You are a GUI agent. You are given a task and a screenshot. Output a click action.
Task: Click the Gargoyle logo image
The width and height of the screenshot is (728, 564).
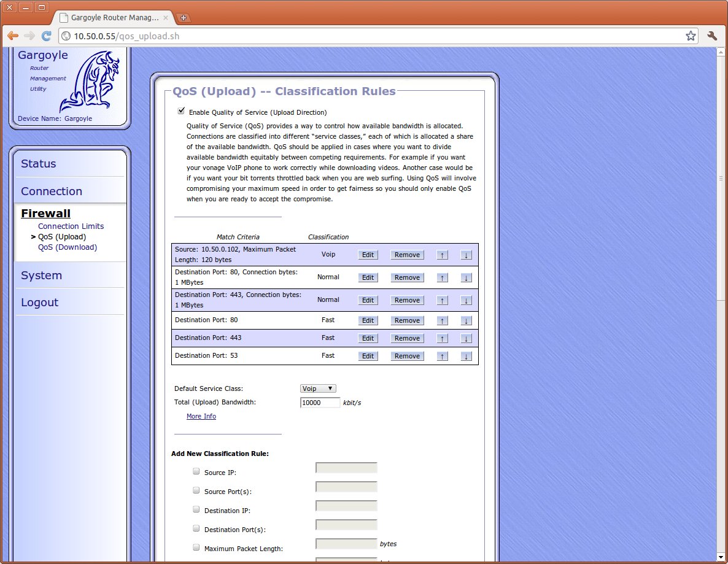click(90, 82)
